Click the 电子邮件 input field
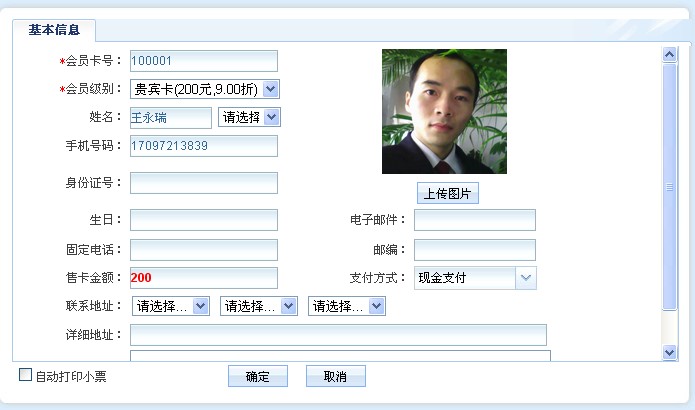The height and width of the screenshot is (410, 695). tap(475, 220)
